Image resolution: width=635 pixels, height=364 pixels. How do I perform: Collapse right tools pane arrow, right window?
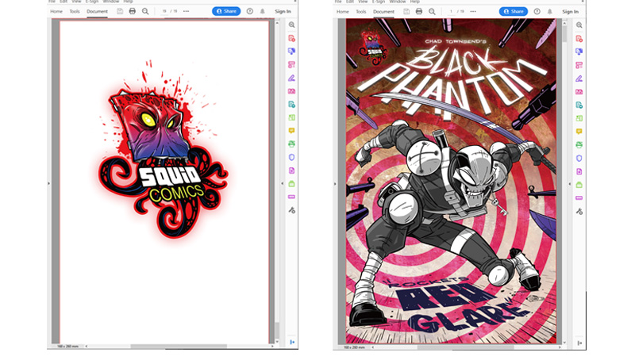pyautogui.click(x=569, y=184)
